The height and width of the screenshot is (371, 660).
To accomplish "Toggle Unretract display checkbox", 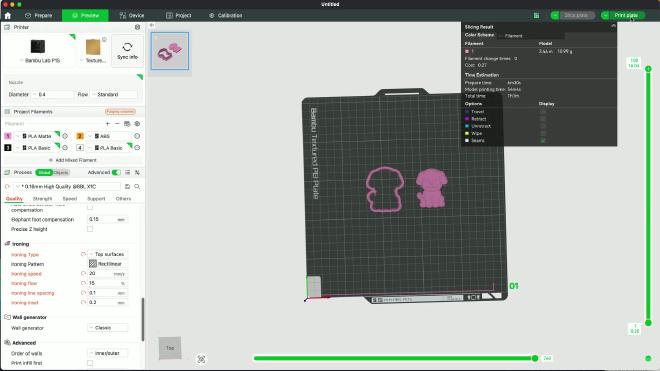I will coord(543,126).
